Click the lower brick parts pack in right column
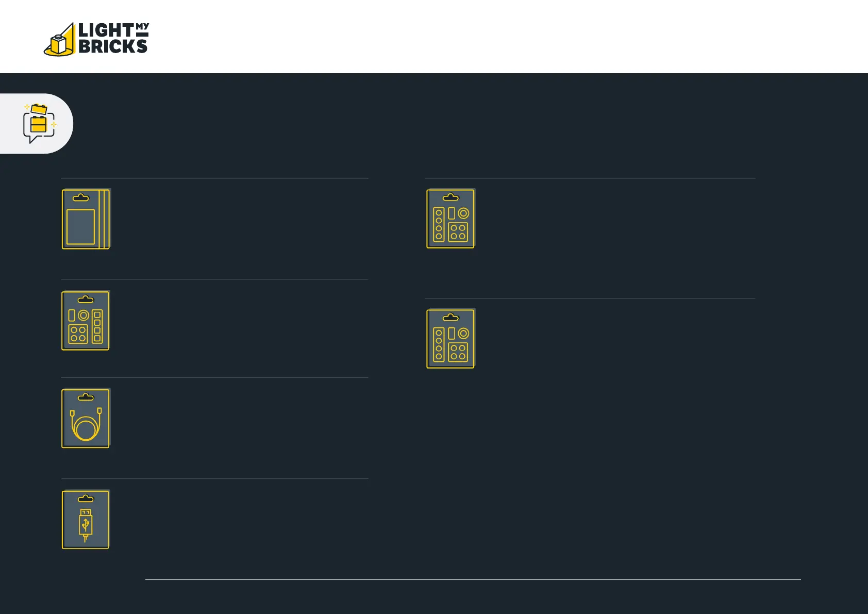Image resolution: width=868 pixels, height=614 pixels. coord(450,339)
